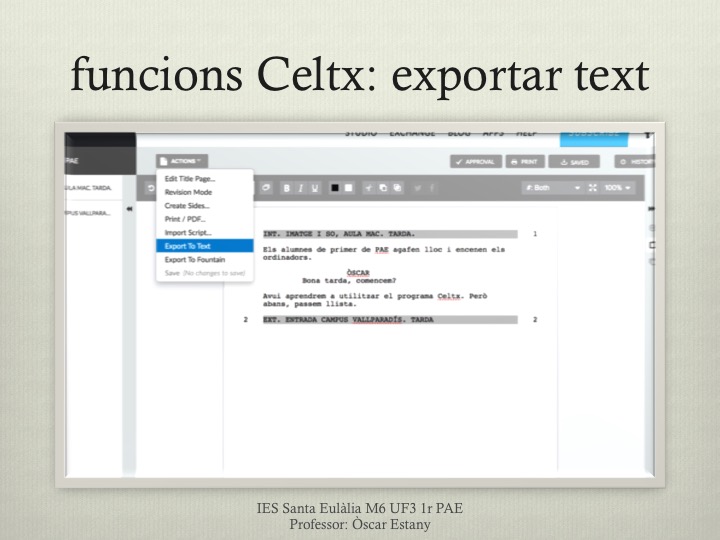Open the Actions dropdown button

pyautogui.click(x=182, y=160)
